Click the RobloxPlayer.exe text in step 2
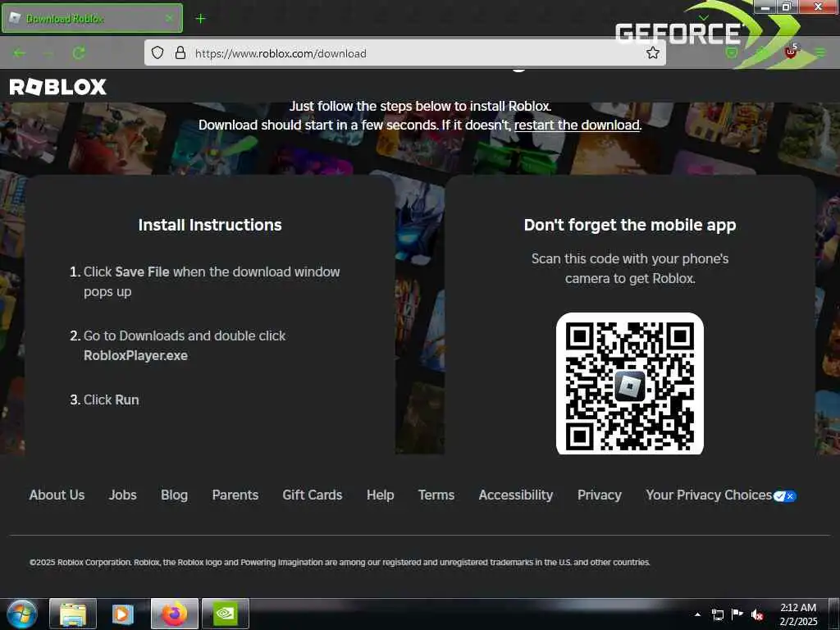Viewport: 840px width, 630px height. [135, 356]
